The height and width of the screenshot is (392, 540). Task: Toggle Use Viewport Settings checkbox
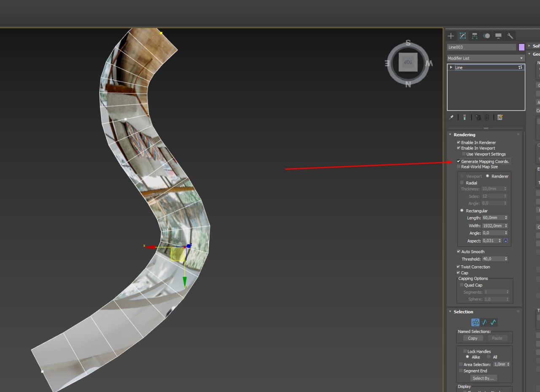click(x=464, y=154)
